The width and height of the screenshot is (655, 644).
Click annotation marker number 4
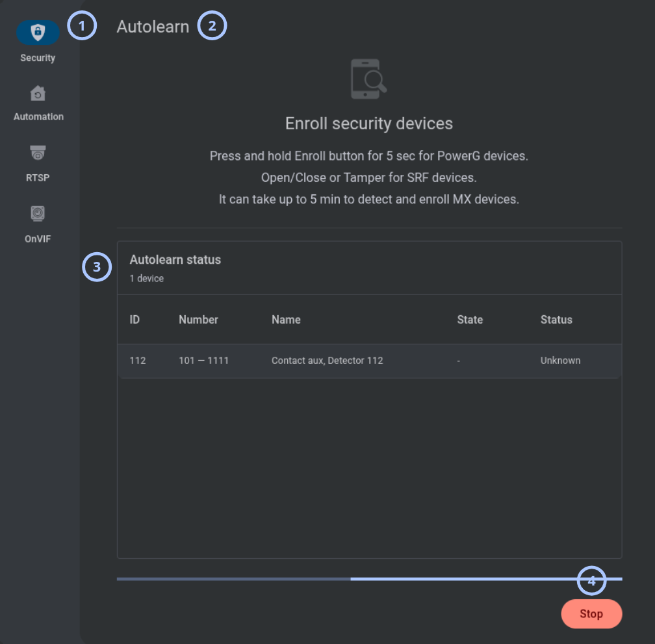pyautogui.click(x=591, y=581)
